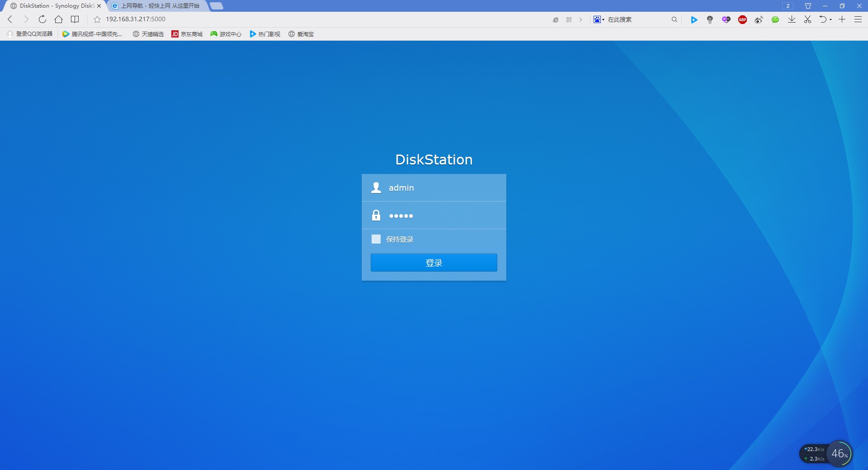Viewport: 868px width, 470px height.
Task: Open the 京东商城 bookmark link
Action: click(187, 34)
